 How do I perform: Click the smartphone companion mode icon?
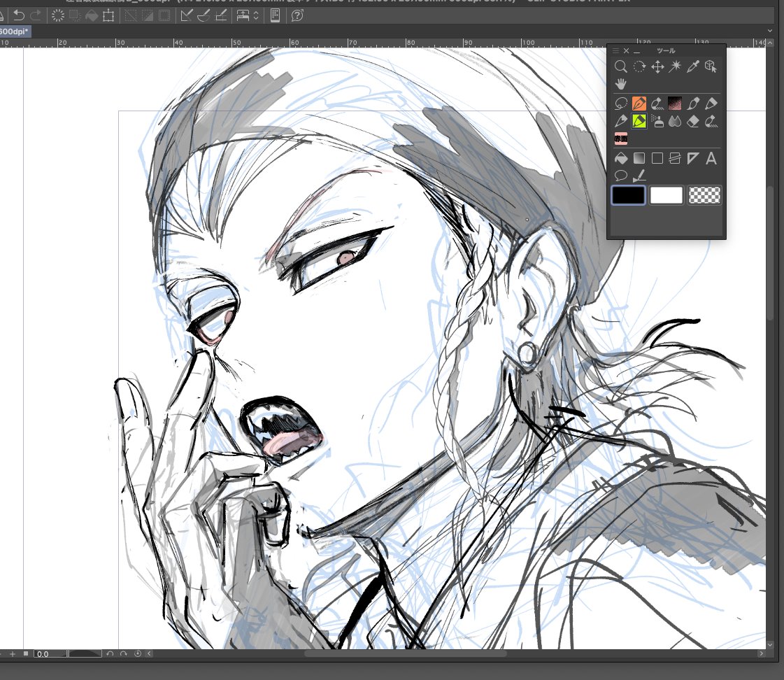275,15
